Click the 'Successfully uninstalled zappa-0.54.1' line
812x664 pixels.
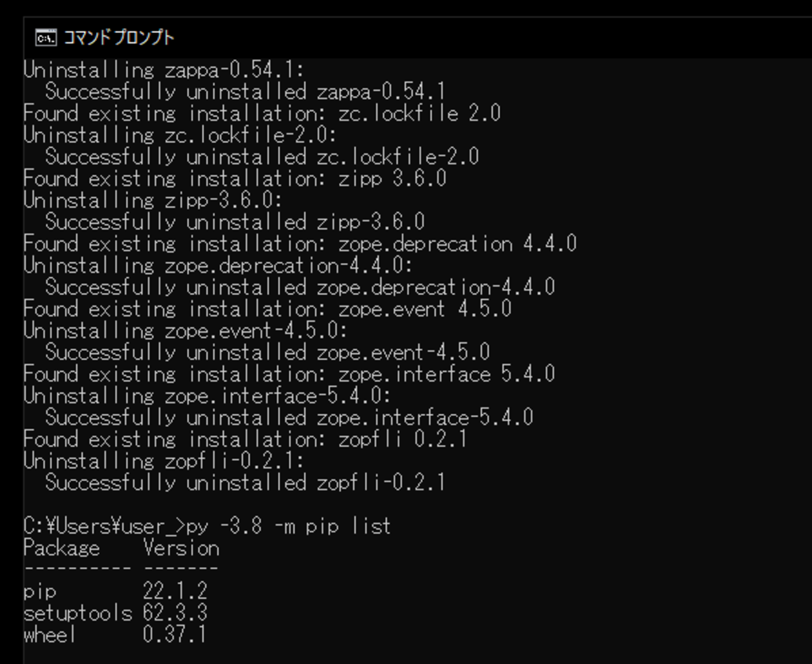[x=245, y=92]
